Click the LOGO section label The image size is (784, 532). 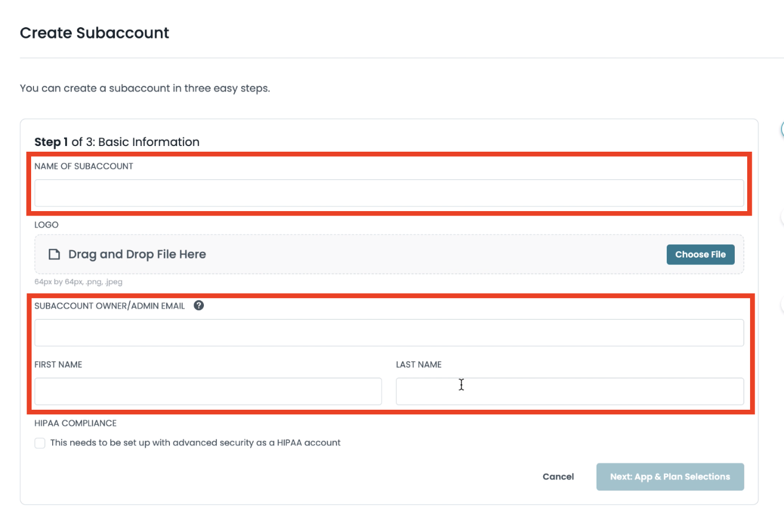pyautogui.click(x=46, y=225)
